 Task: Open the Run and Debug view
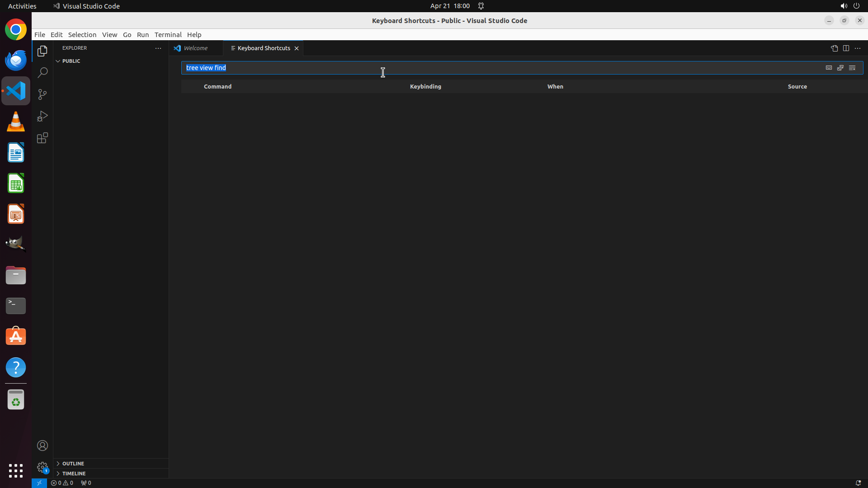[42, 116]
